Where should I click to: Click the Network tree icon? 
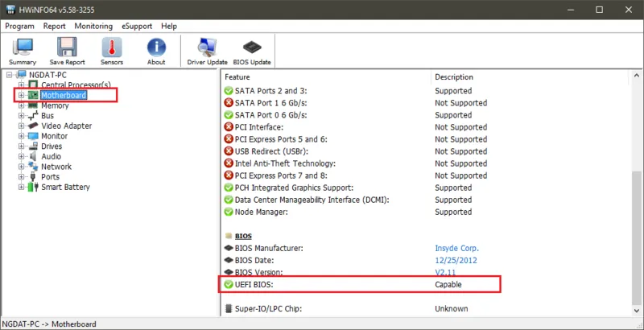[x=33, y=167]
